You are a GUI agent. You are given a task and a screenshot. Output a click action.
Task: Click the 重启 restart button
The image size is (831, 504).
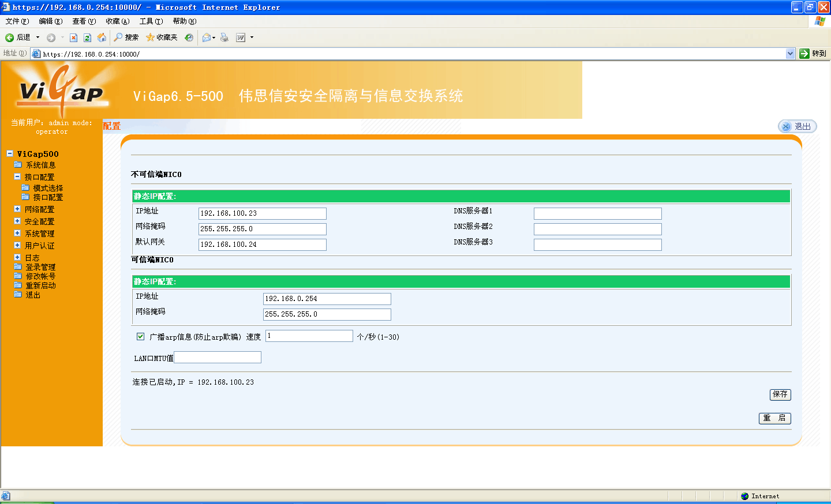click(x=774, y=418)
